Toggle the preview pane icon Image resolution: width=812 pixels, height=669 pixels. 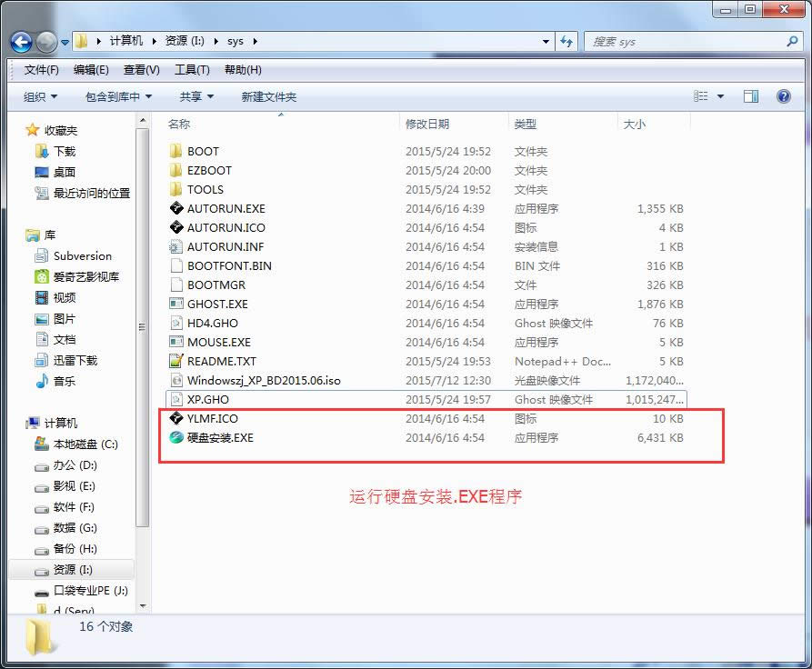[750, 96]
